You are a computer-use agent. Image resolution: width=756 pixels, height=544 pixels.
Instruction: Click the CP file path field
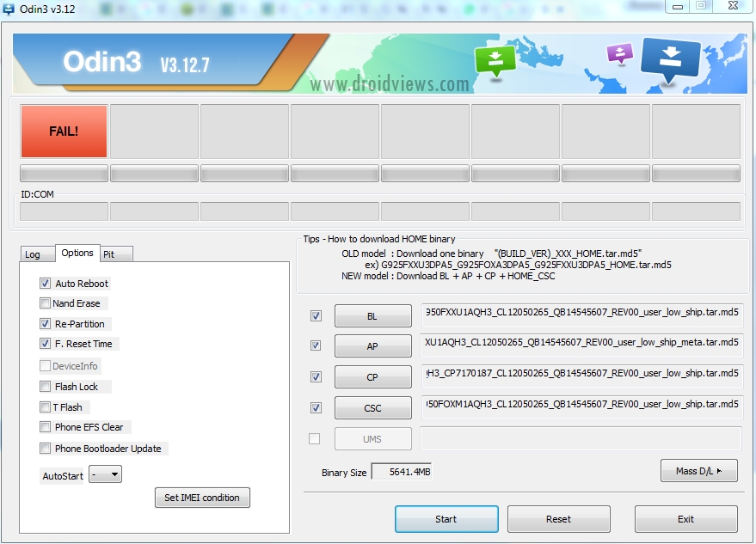coord(581,376)
